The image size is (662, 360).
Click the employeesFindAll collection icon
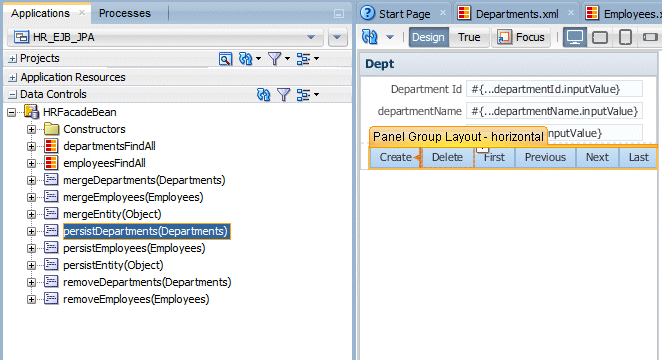(x=51, y=163)
